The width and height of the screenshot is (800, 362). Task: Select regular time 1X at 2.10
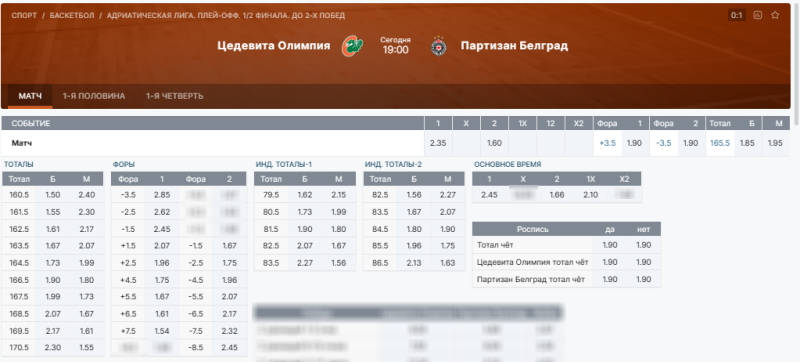coord(590,195)
